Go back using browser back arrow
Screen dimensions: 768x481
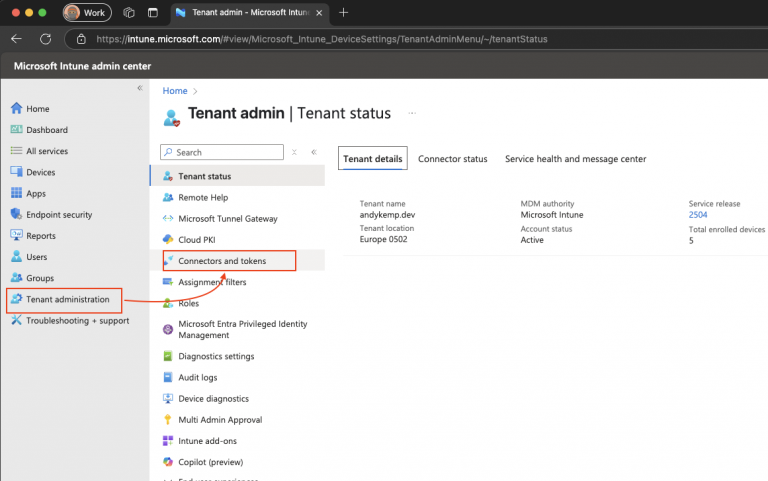(x=16, y=39)
